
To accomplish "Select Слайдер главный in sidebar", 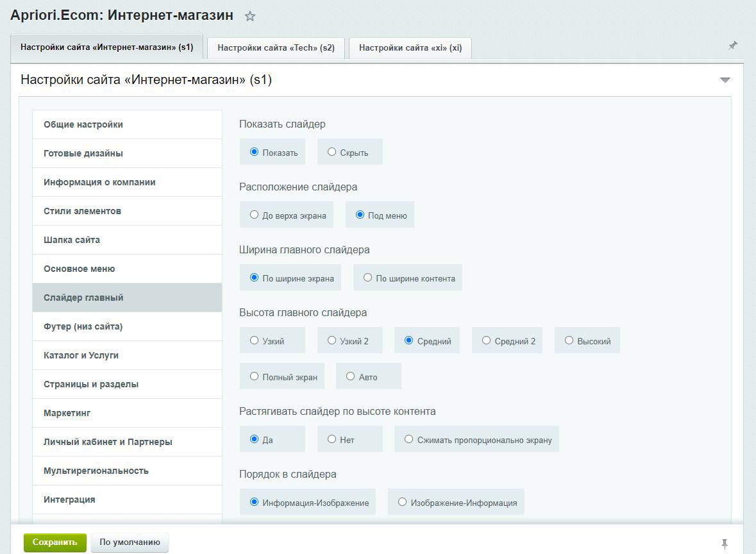I will (128, 298).
